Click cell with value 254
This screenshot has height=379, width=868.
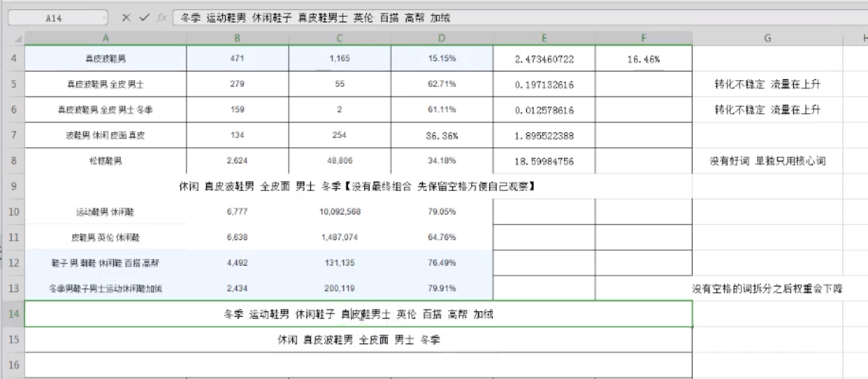pos(340,135)
